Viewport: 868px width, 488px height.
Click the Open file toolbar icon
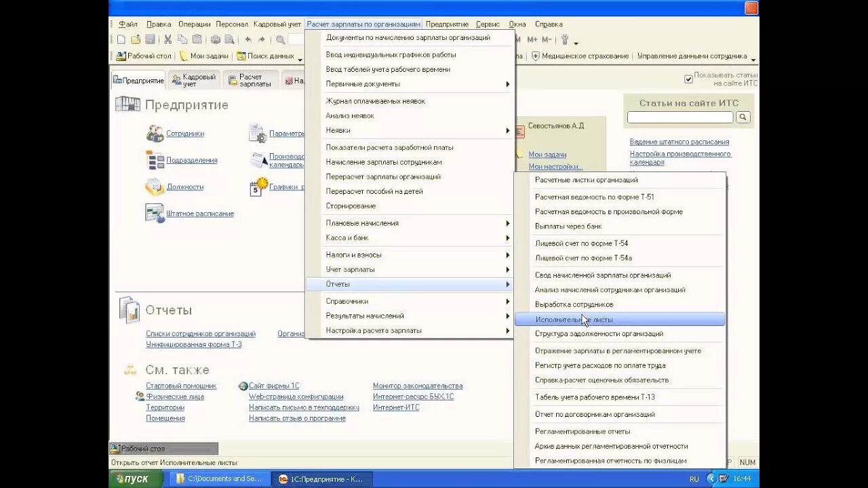click(136, 39)
